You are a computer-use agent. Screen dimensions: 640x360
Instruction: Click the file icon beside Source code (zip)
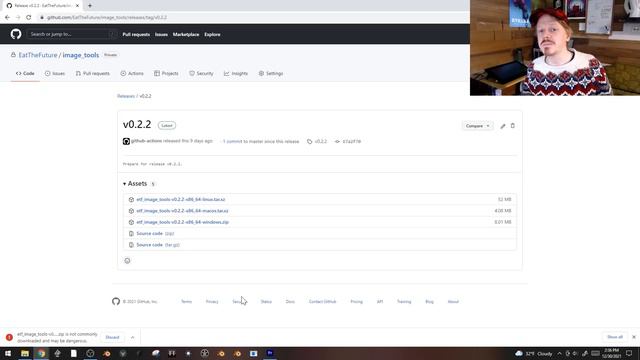[x=131, y=233]
